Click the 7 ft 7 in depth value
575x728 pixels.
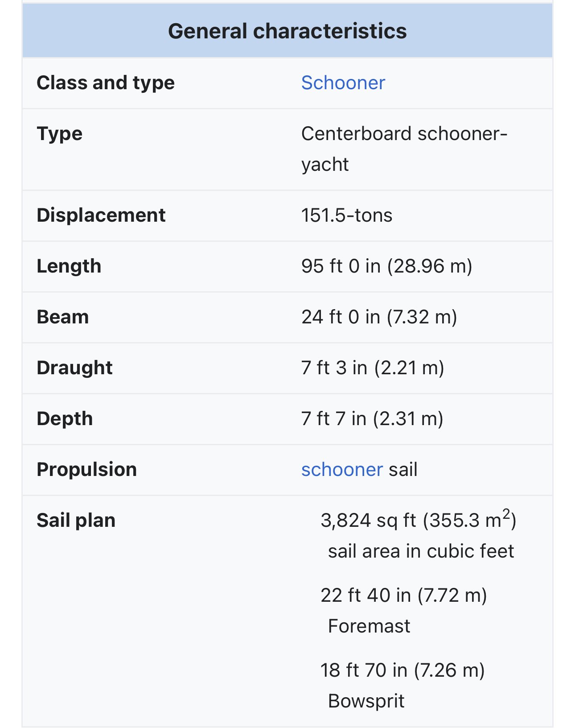coord(372,419)
